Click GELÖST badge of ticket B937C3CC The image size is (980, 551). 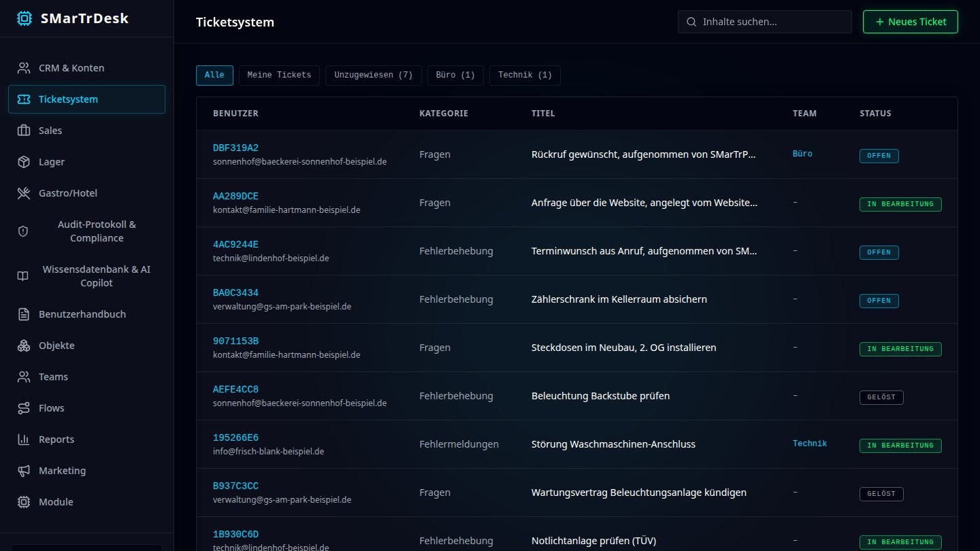pos(881,494)
